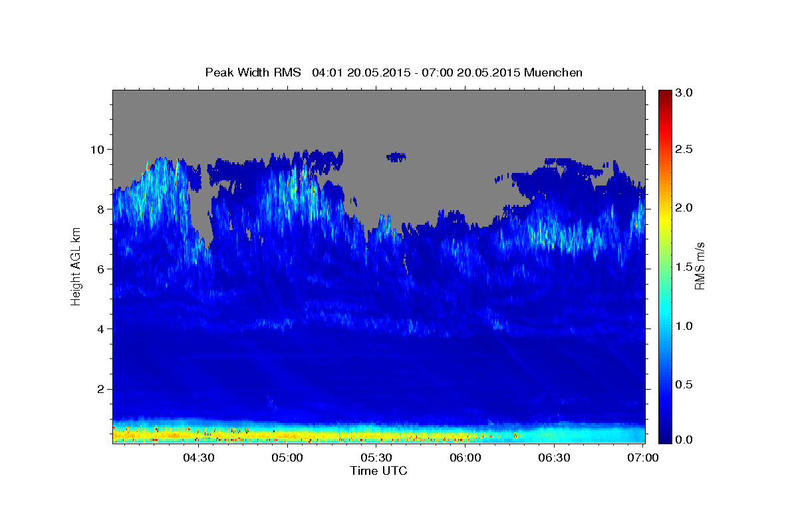Screen dimensions: 798x532
Task: Click the '07:00' time axis label
Action: tap(643, 458)
